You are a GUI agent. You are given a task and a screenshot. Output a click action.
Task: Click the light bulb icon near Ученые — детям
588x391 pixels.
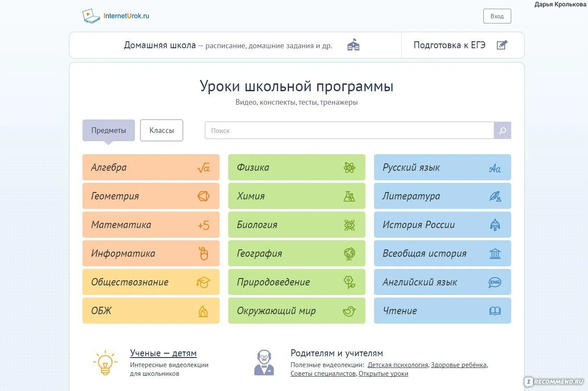pos(105,363)
